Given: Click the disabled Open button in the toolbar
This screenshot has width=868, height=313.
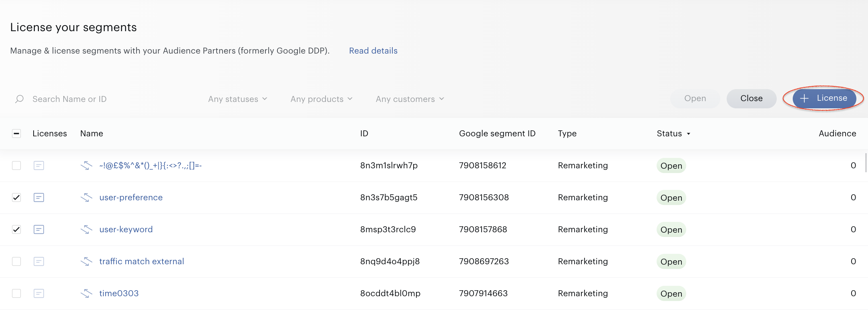Looking at the screenshot, I should tap(695, 98).
